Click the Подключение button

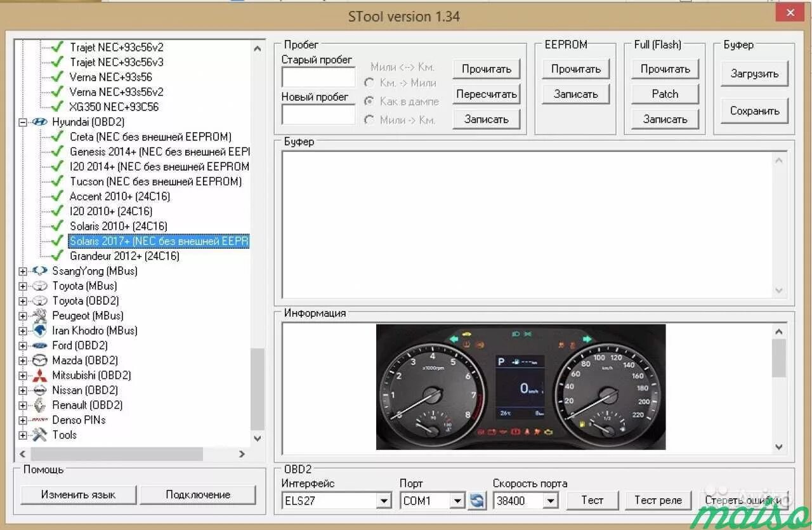pos(198,494)
